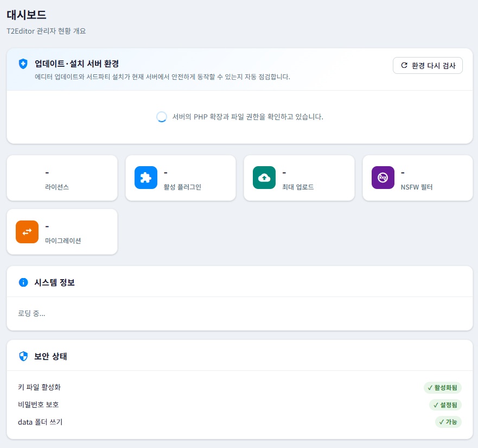Image resolution: width=478 pixels, height=448 pixels.
Task: Click the ✓ 활성화됨 status badge
Action: (x=442, y=388)
